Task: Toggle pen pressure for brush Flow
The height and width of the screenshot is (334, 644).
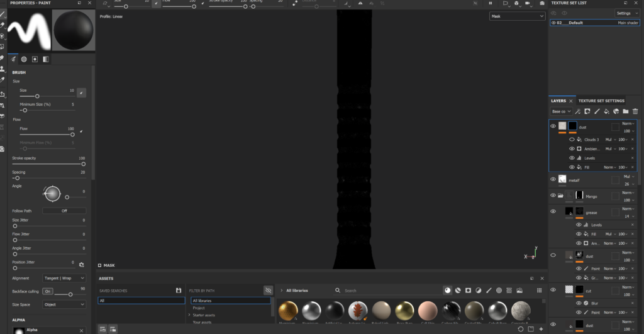Action: pos(81,131)
